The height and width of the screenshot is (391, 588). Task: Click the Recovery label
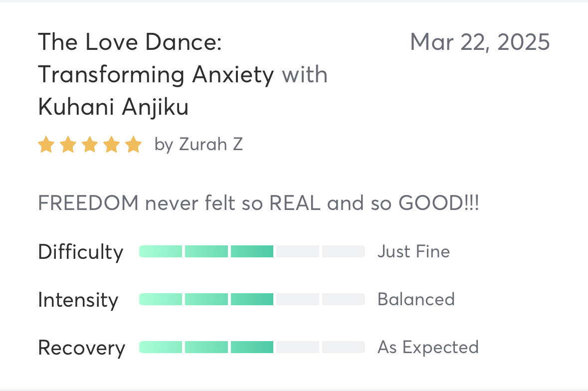[x=81, y=348]
